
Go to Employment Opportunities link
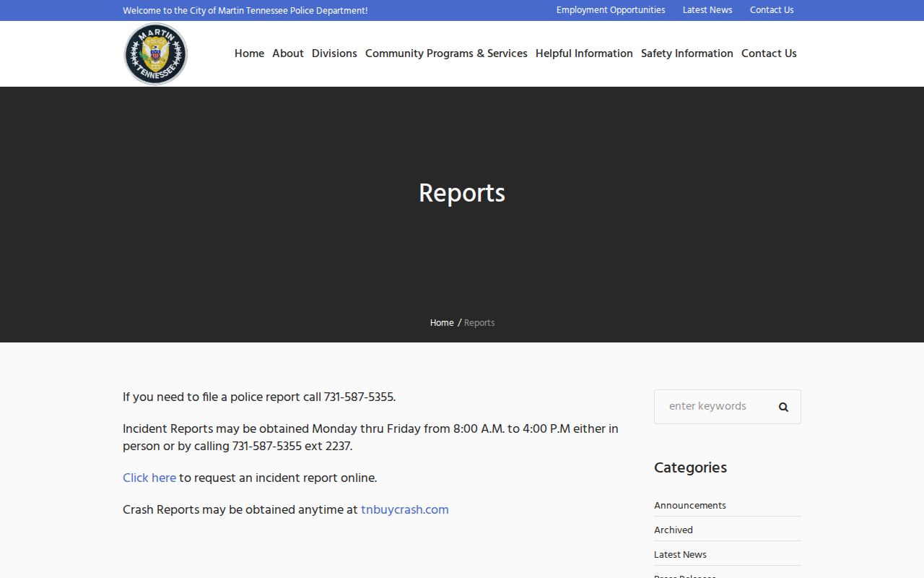[611, 10]
